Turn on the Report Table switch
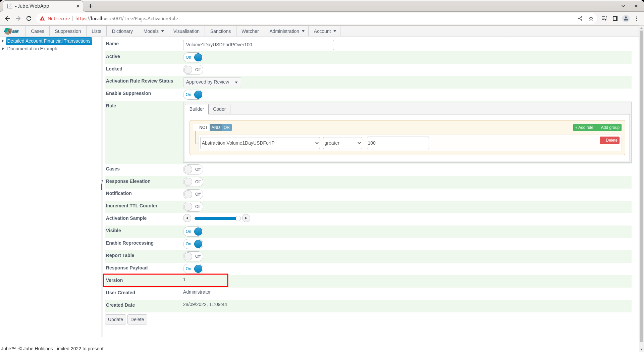This screenshot has height=352, width=644. click(x=193, y=256)
